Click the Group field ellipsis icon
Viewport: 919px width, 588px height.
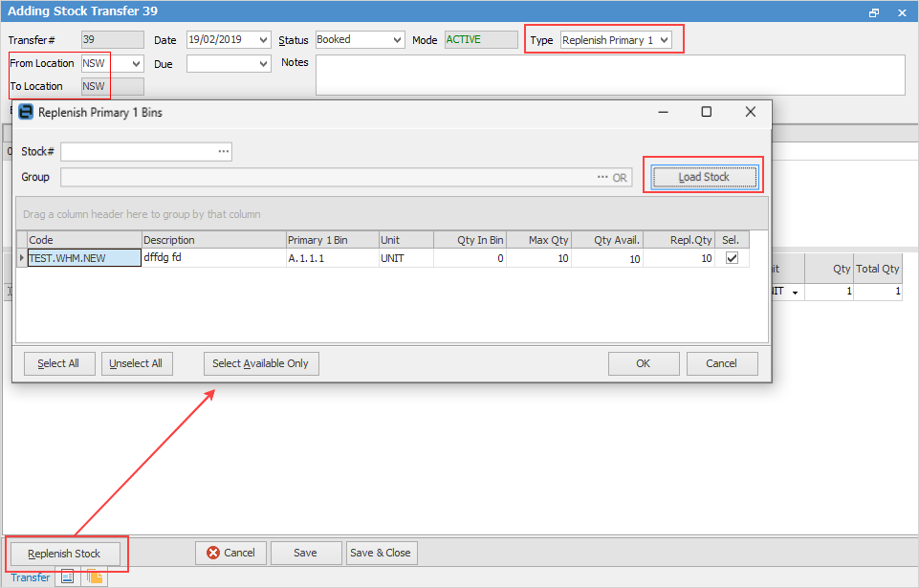point(602,178)
